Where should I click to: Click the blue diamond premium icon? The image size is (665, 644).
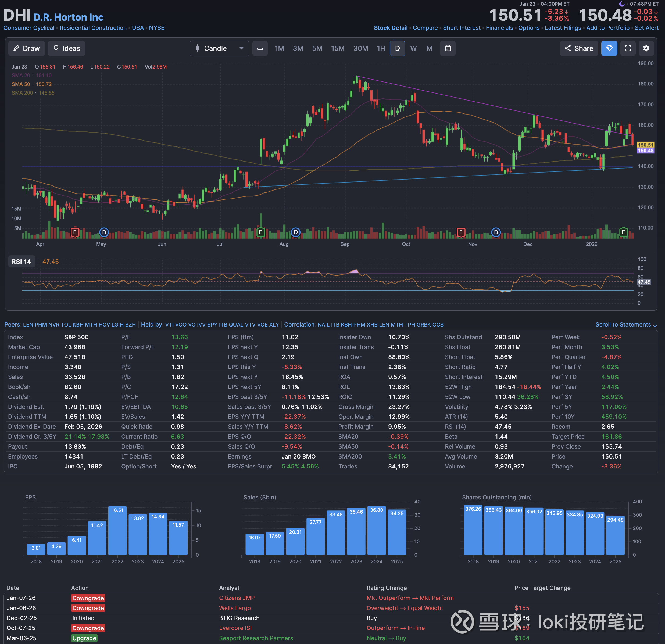609,49
